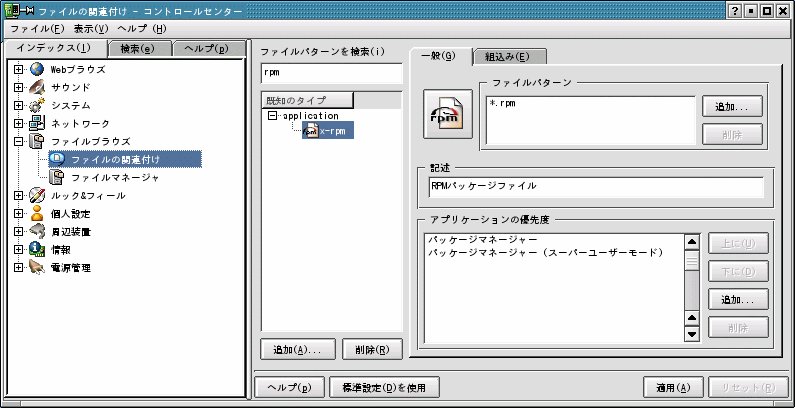Click the peripherals category icon

37,232
